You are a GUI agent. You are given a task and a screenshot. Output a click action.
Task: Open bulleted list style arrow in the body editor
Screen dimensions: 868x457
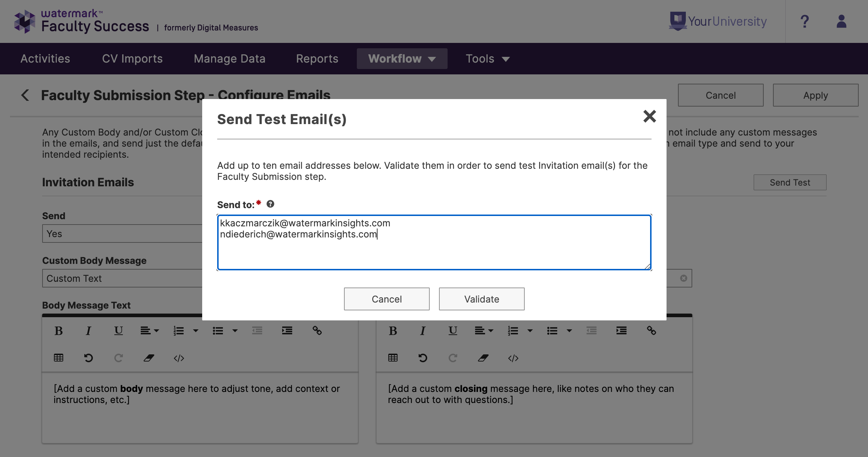click(235, 331)
